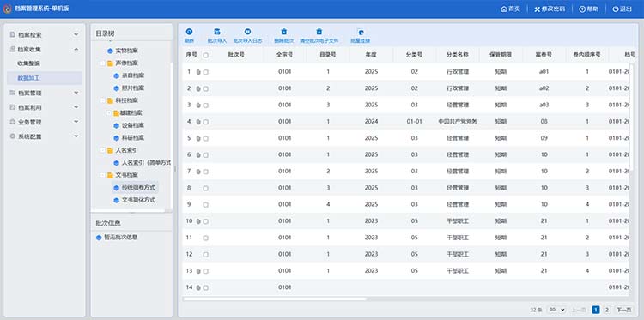This screenshot has height=320, width=644.
Task: Select 文书简化方式 in the directory tree
Action: (x=138, y=200)
